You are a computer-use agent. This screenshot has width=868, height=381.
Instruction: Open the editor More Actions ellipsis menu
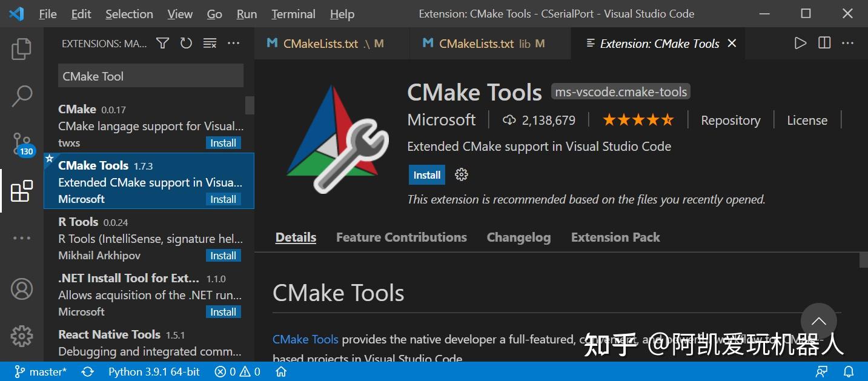(x=847, y=43)
